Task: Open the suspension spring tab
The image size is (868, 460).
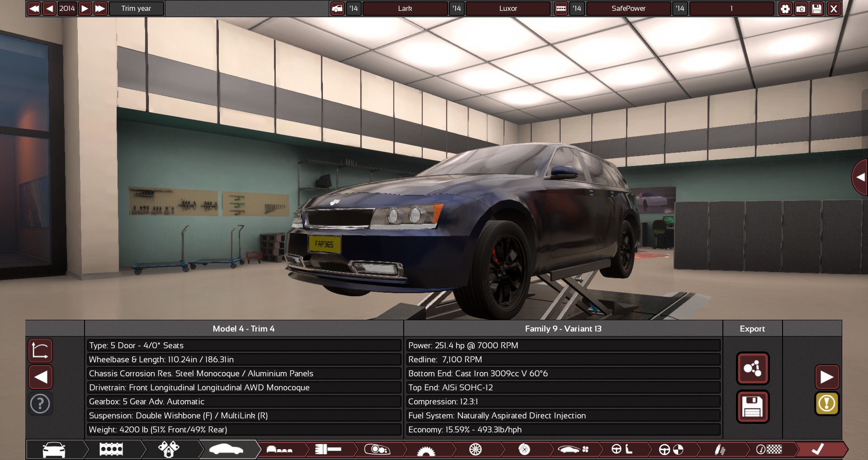Action: [x=720, y=450]
